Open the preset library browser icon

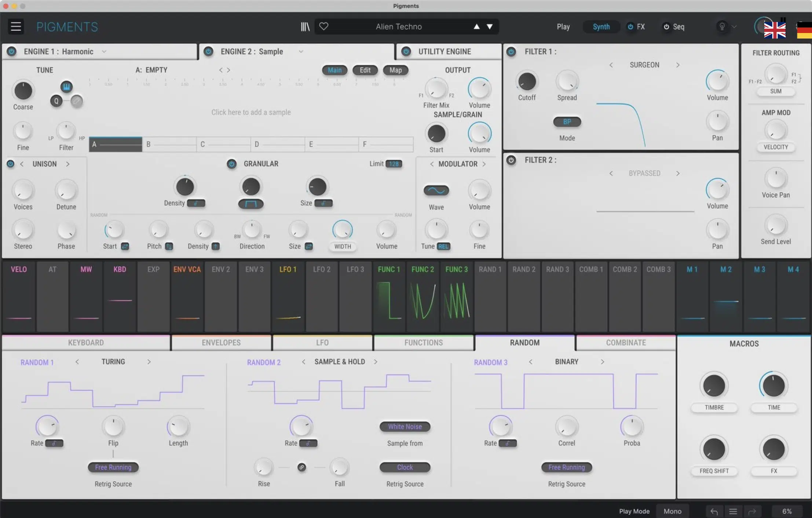click(305, 26)
